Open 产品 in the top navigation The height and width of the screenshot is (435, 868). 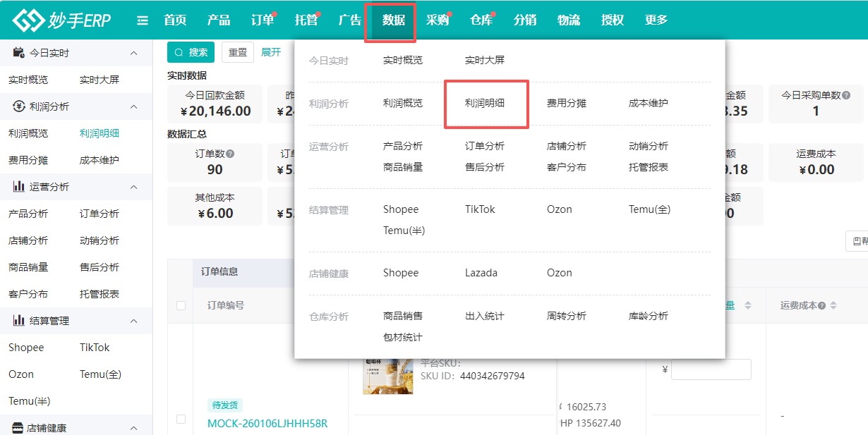[x=219, y=20]
